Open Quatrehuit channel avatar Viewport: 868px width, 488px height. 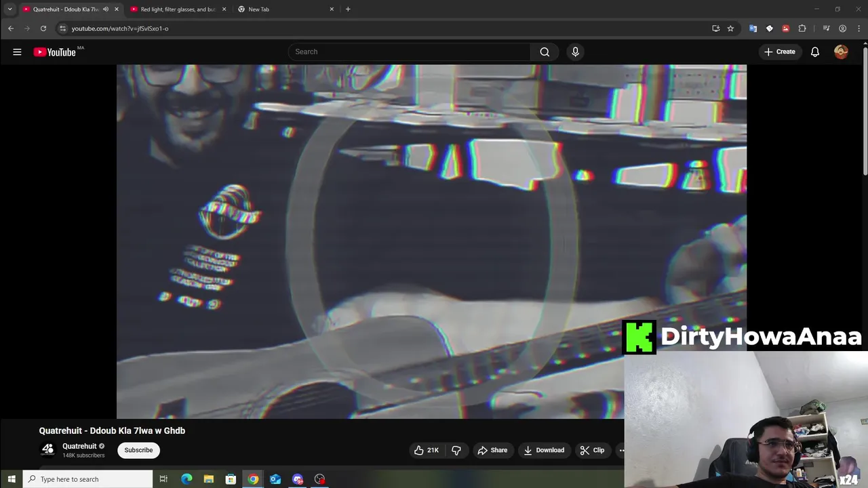pyautogui.click(x=47, y=449)
